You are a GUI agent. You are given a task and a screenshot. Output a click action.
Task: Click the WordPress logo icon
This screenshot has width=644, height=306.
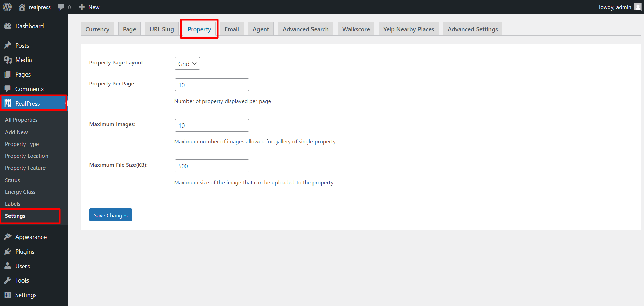[x=7, y=7]
